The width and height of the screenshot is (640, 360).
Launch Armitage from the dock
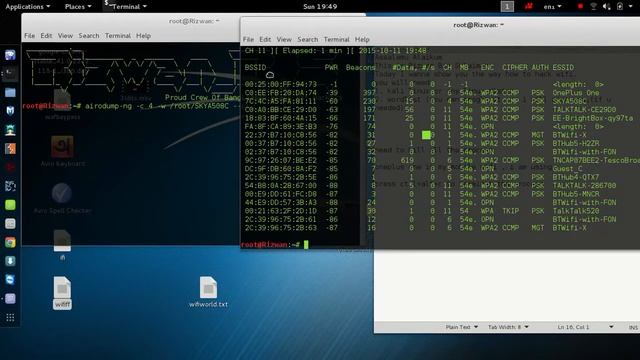pyautogui.click(x=10, y=130)
